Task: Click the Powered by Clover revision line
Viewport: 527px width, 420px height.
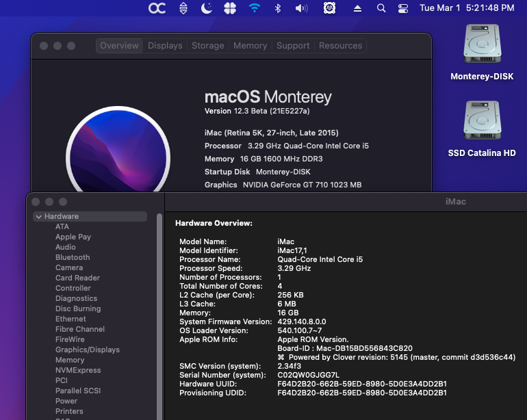Action: pos(396,357)
